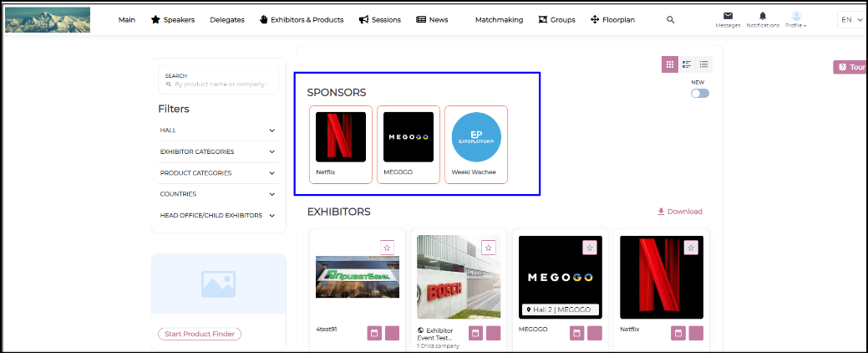This screenshot has width=868, height=353.
Task: Switch to compact list view layout
Action: (703, 64)
